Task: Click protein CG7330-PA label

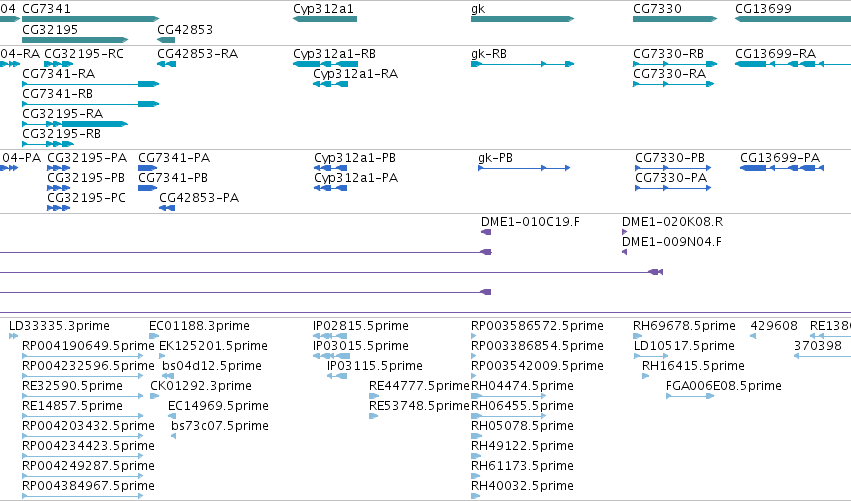Action: tap(671, 179)
